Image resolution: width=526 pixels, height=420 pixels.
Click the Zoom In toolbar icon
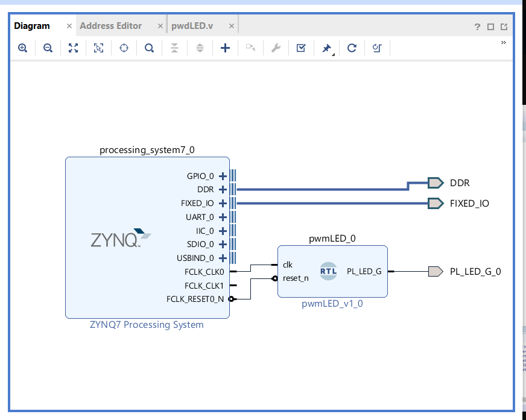pyautogui.click(x=22, y=48)
